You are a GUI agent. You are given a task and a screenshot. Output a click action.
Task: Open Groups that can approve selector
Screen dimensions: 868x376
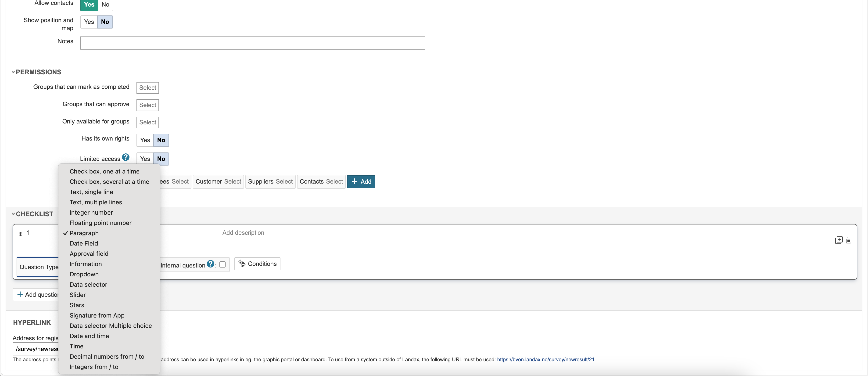pos(147,105)
